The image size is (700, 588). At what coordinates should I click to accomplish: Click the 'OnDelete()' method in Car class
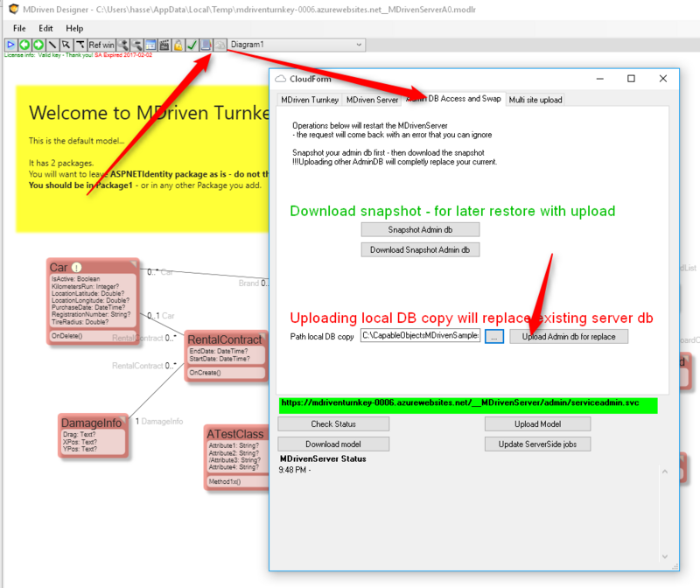click(66, 336)
